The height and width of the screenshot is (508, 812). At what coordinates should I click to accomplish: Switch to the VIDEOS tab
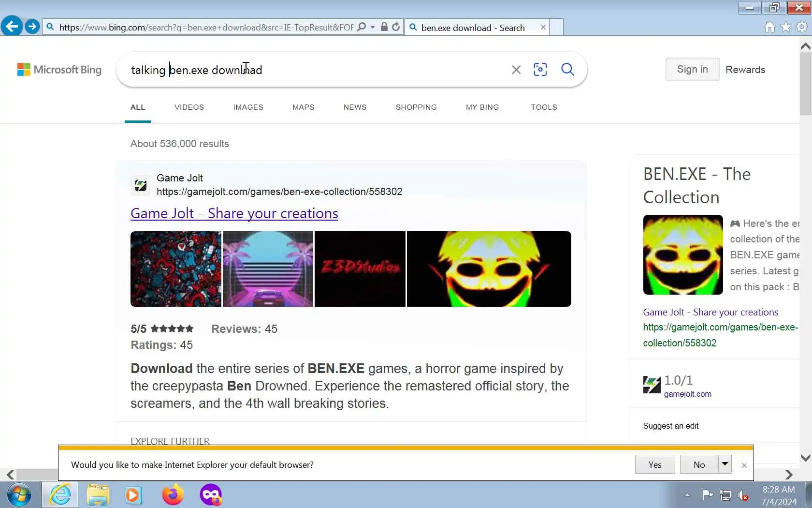(189, 107)
